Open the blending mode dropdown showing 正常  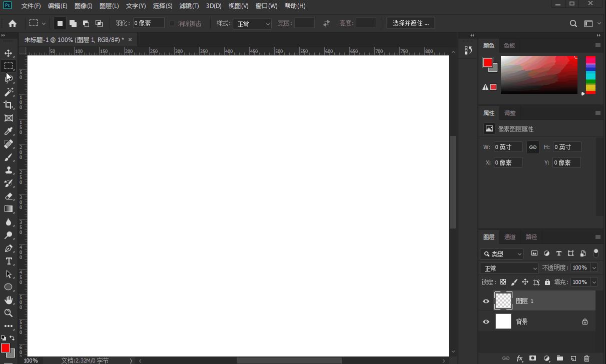point(509,268)
